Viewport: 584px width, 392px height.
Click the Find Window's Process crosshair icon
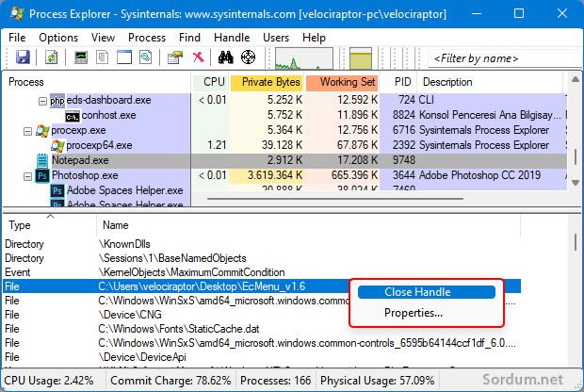point(249,58)
